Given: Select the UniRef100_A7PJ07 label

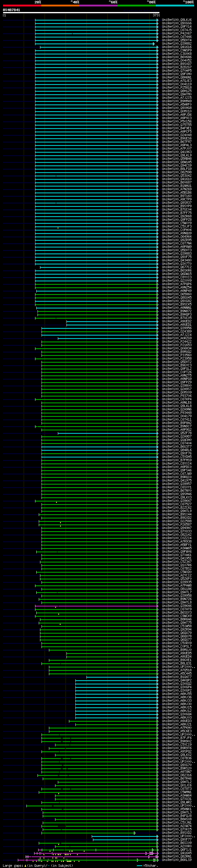Looking at the screenshot, I should (x=177, y=148).
